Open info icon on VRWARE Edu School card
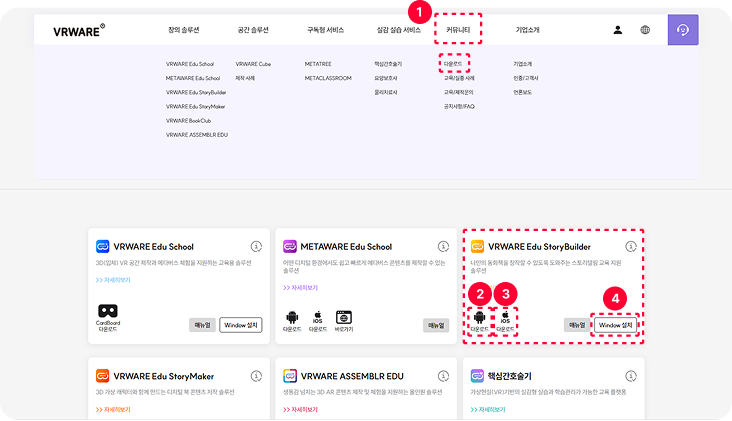The height and width of the screenshot is (421, 732). [x=255, y=246]
